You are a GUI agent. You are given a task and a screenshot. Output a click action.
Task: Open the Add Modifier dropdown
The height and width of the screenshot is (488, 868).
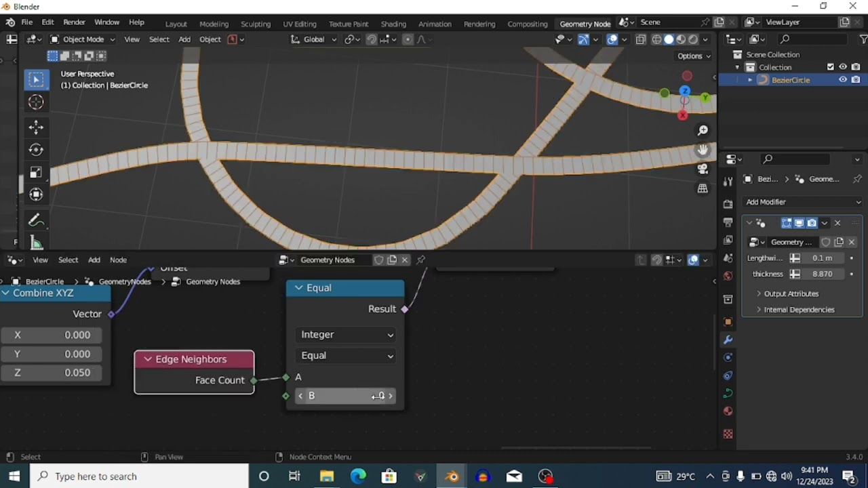[803, 202]
